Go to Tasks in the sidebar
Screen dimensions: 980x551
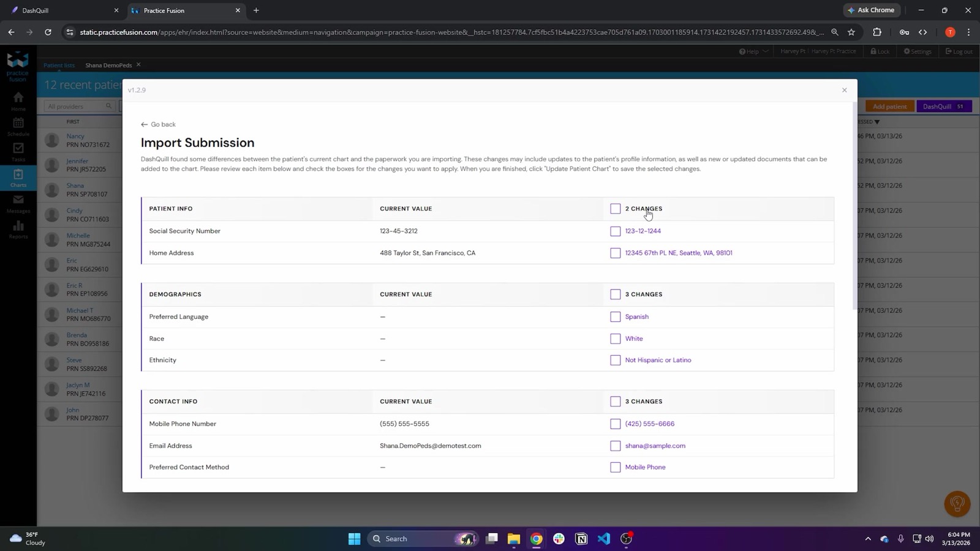(x=18, y=152)
